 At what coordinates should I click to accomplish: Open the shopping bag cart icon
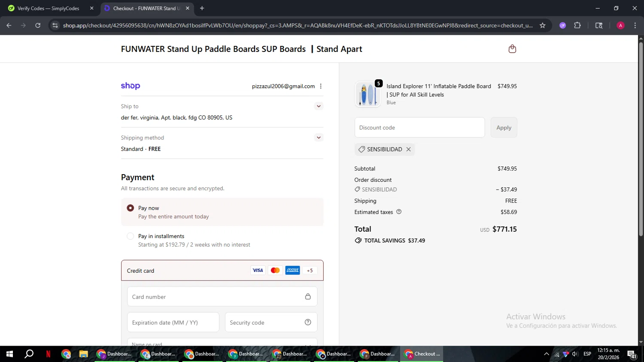tap(512, 49)
